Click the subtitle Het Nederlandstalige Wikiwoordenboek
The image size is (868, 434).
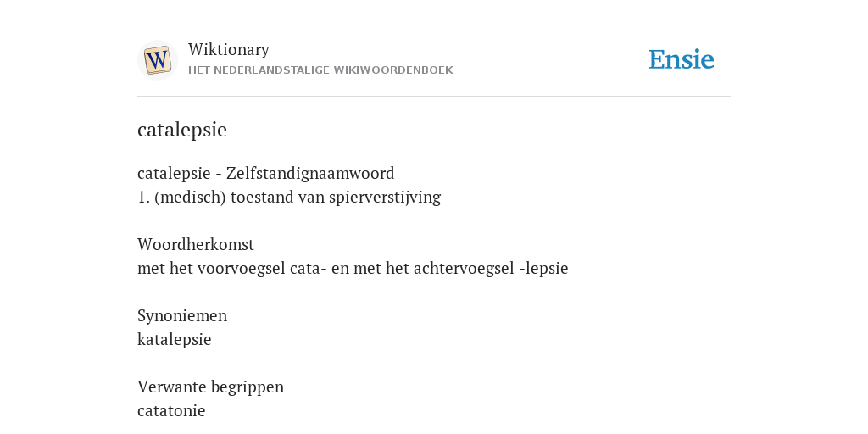click(320, 70)
